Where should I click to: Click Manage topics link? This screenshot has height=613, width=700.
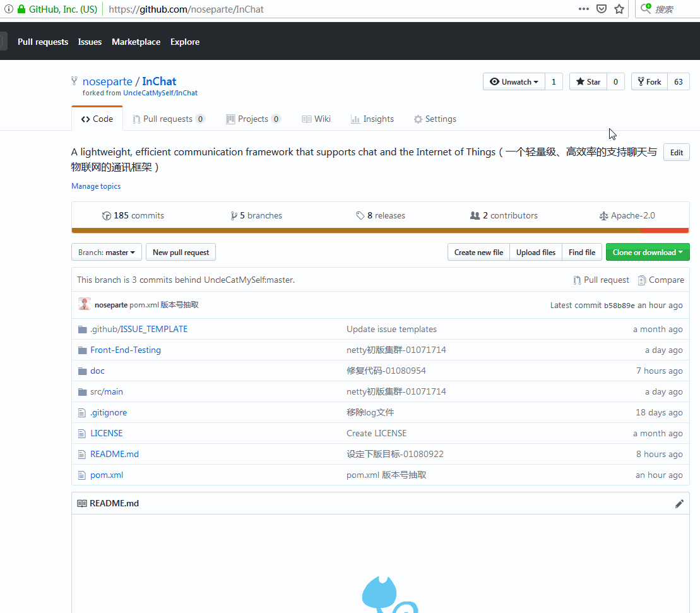click(x=96, y=186)
